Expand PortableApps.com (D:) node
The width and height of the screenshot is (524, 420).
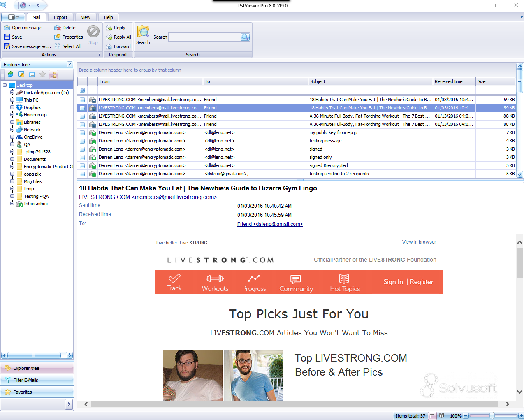12,93
